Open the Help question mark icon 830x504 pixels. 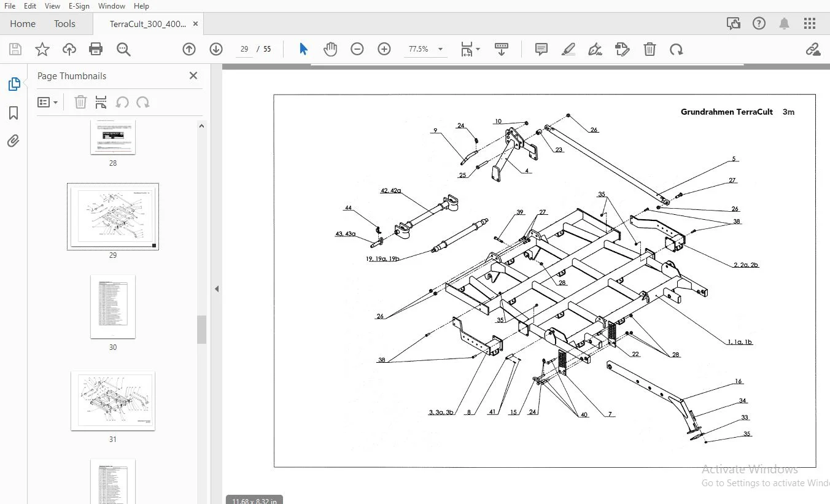click(759, 24)
